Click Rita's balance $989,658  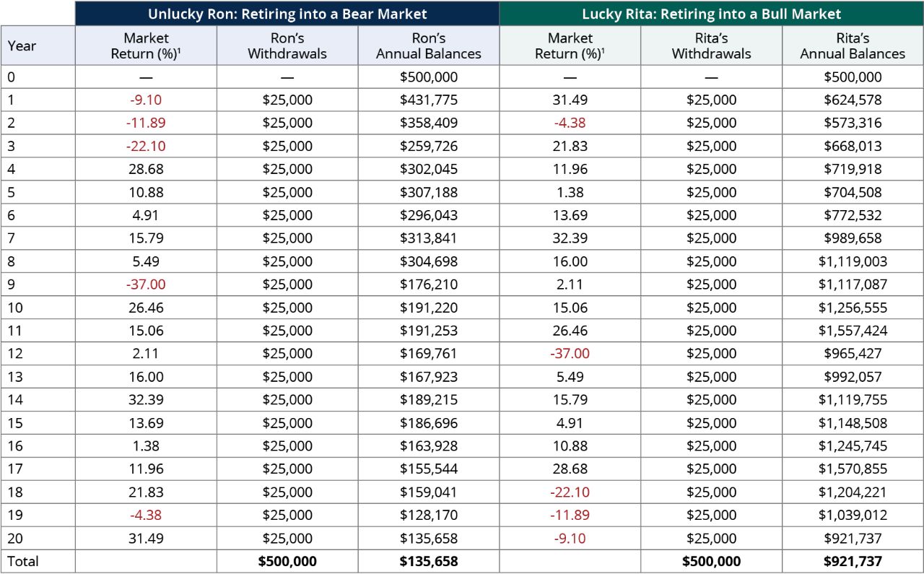tap(853, 238)
